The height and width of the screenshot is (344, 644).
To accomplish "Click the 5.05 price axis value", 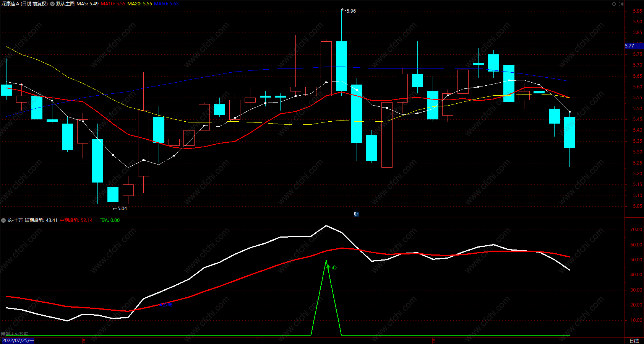I will point(638,206).
